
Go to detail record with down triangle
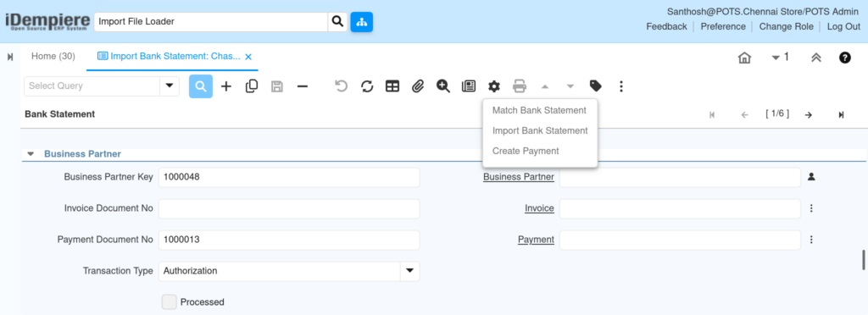tap(570, 86)
